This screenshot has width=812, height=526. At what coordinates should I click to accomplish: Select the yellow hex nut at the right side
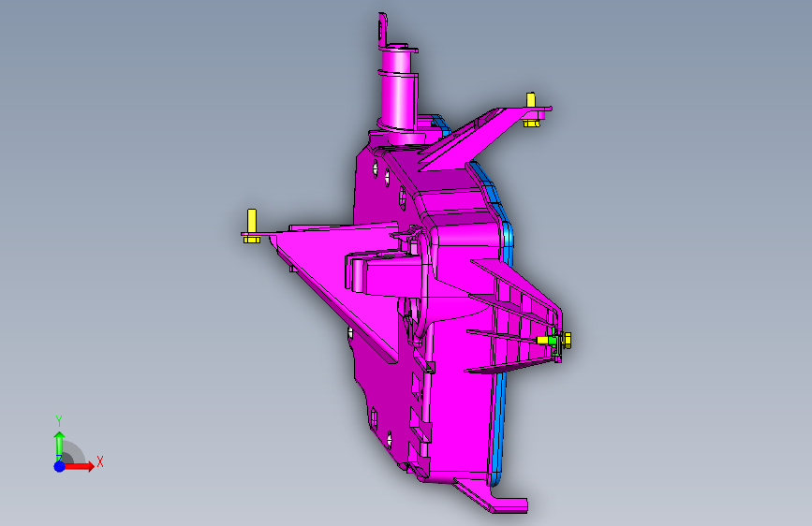(x=567, y=340)
